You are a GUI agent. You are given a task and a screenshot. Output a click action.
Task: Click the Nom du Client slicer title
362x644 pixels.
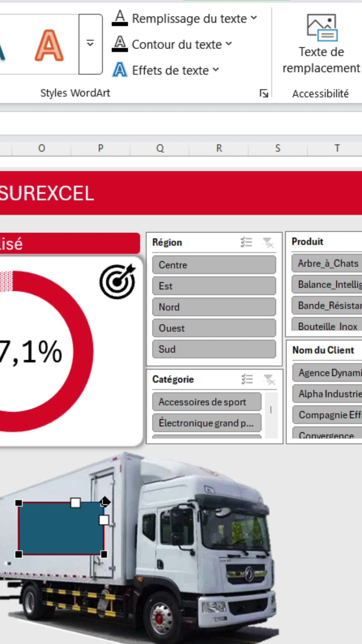click(x=323, y=350)
